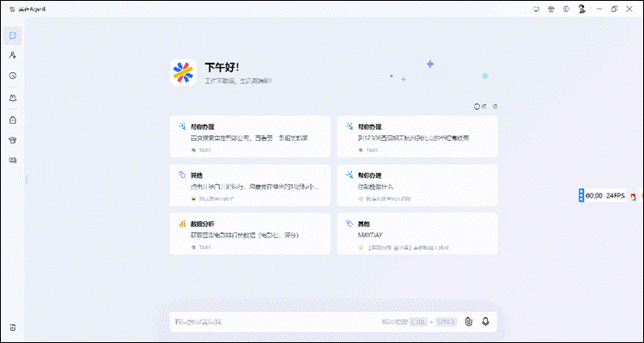Click the microphone voice input icon

tap(486, 322)
